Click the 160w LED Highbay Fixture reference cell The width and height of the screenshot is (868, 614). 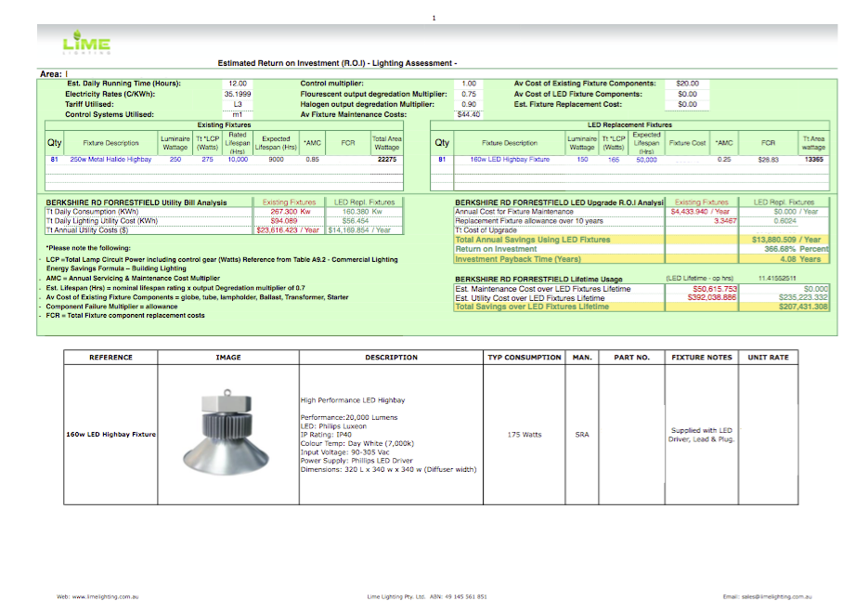tap(110, 435)
